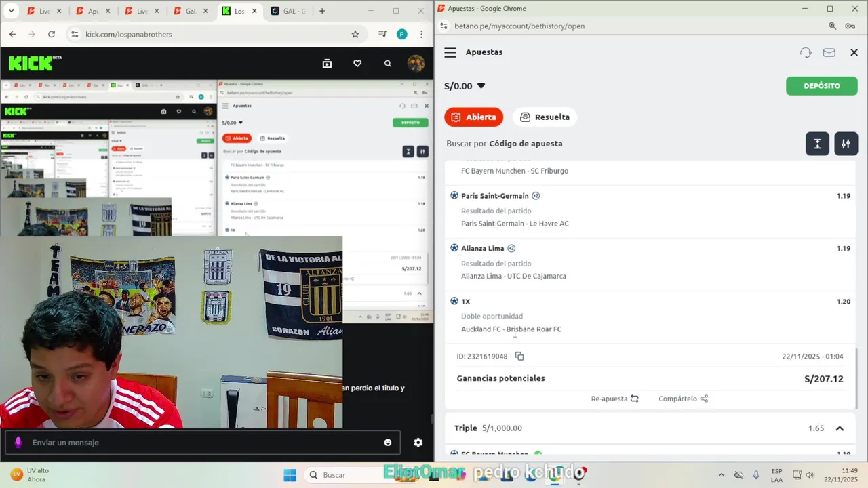Open Kick chat settings gear
Viewport: 868px width, 488px height.
[x=418, y=443]
